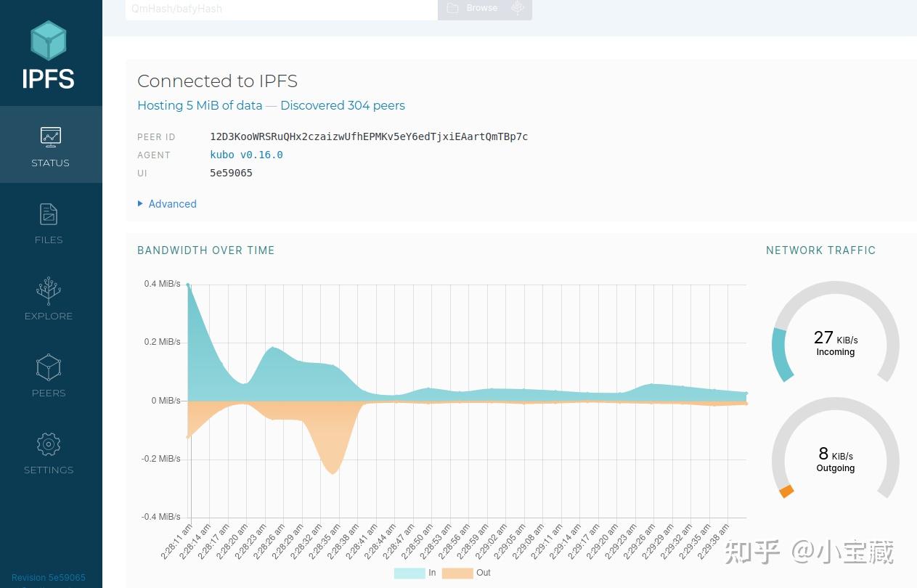Click the Peer ID value text
Screen dimensions: 917x588
click(369, 136)
